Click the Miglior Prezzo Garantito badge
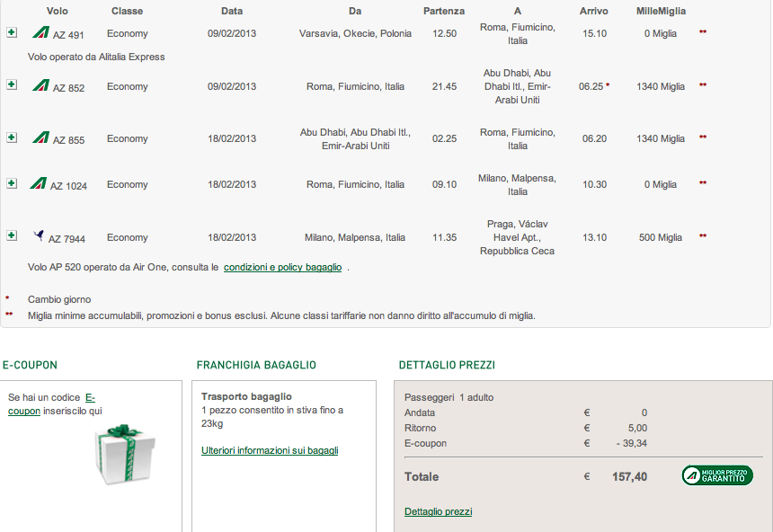The image size is (773, 532). coord(717,475)
